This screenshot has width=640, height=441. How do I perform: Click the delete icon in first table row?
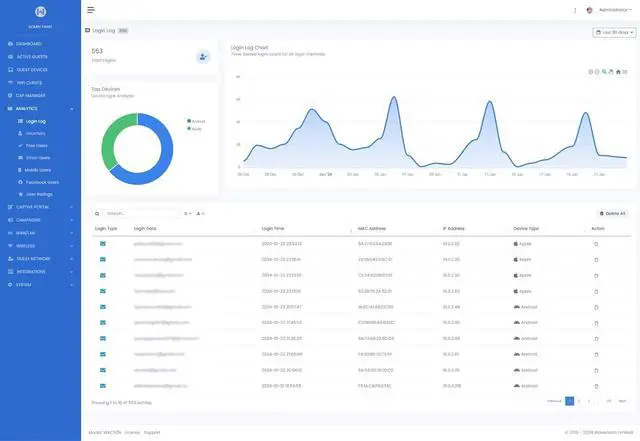pyautogui.click(x=597, y=243)
